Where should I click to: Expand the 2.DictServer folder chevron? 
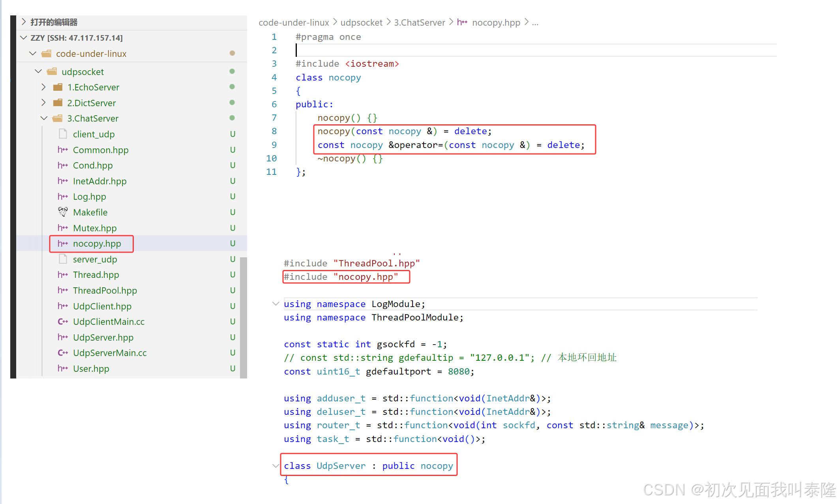coord(44,103)
